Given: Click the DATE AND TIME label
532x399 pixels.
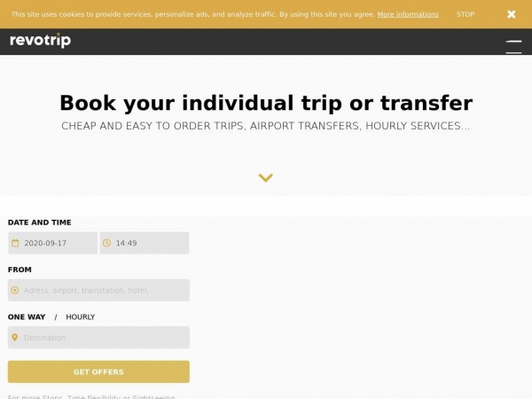Looking at the screenshot, I should [39, 223].
